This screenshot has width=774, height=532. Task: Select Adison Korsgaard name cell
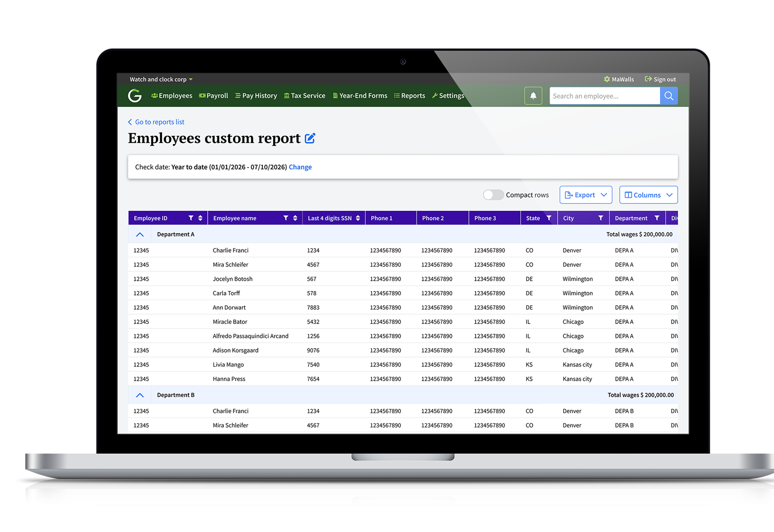click(235, 350)
